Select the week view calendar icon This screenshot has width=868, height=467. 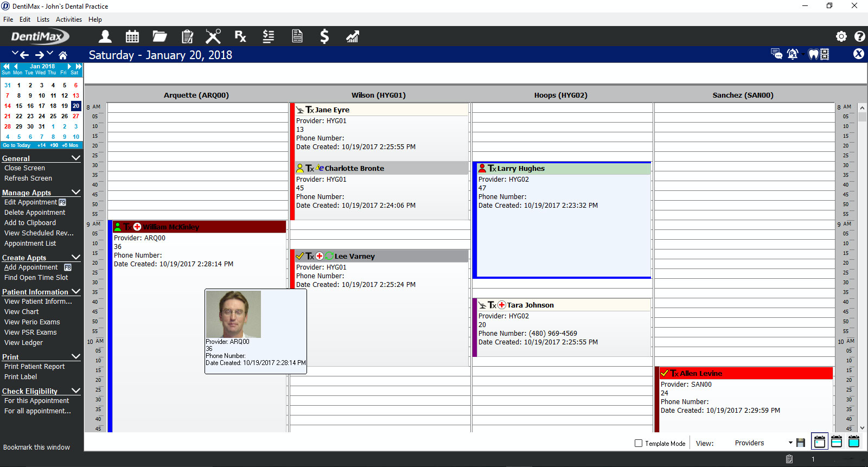[837, 442]
